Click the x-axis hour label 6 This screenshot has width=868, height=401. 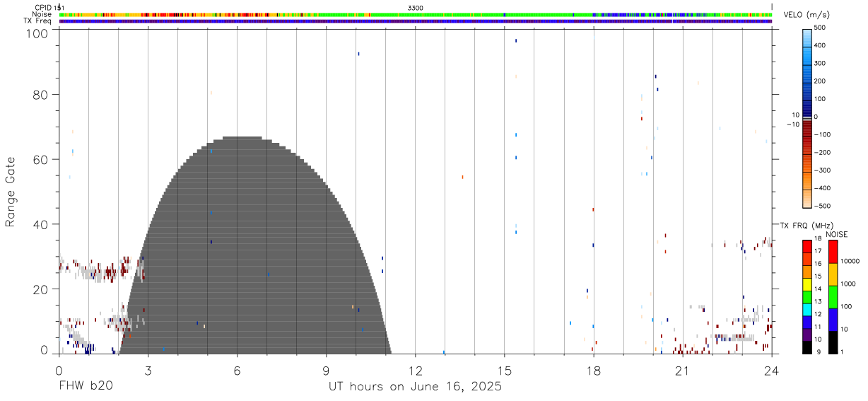point(237,370)
